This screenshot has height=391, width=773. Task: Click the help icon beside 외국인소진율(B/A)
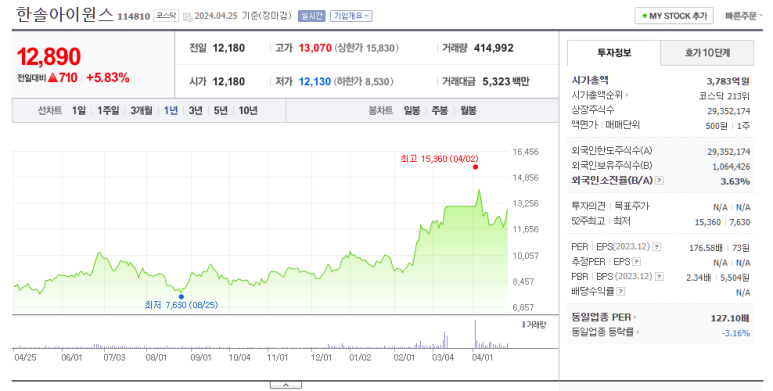click(x=659, y=181)
